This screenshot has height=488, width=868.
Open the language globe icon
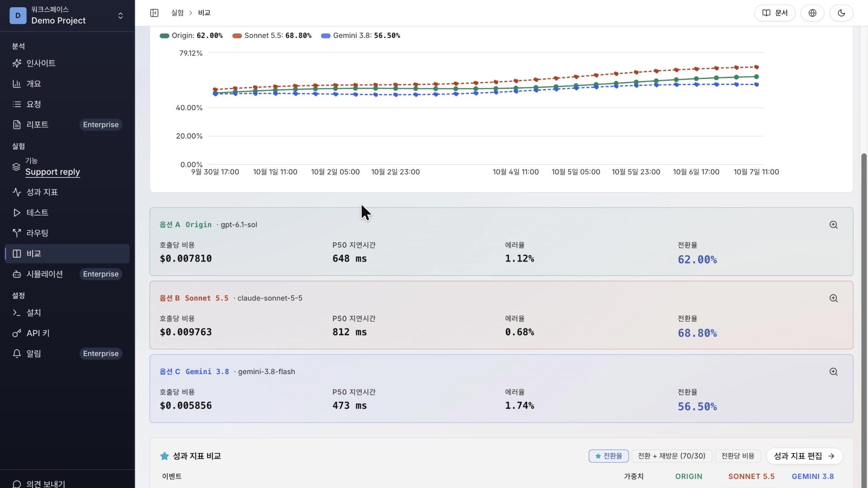tap(812, 13)
